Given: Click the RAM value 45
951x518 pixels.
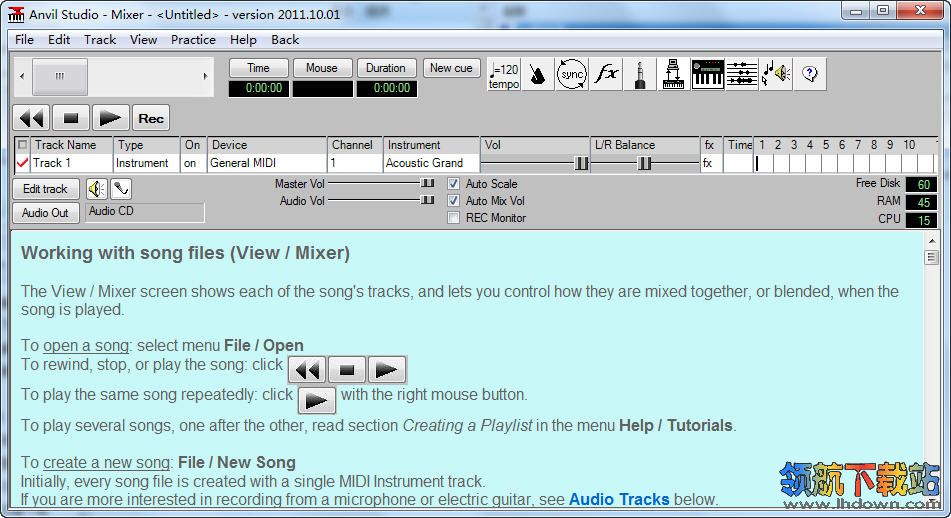Looking at the screenshot, I should pos(921,203).
